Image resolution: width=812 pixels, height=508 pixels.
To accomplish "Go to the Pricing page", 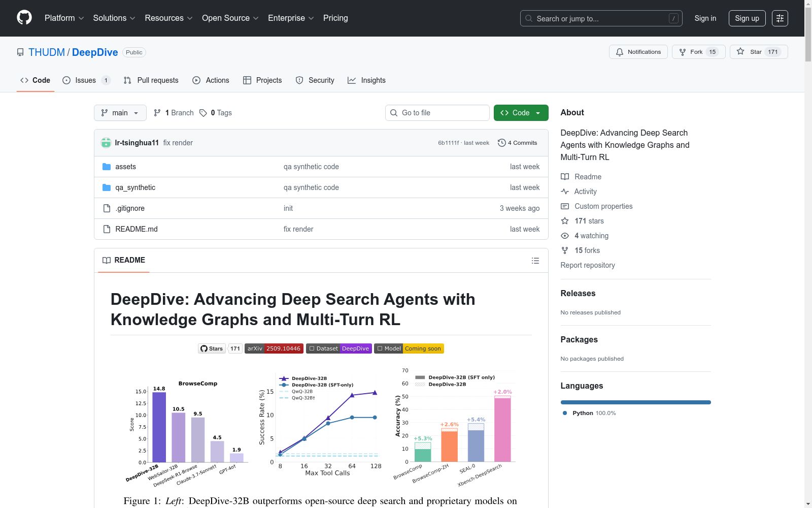I will (335, 18).
